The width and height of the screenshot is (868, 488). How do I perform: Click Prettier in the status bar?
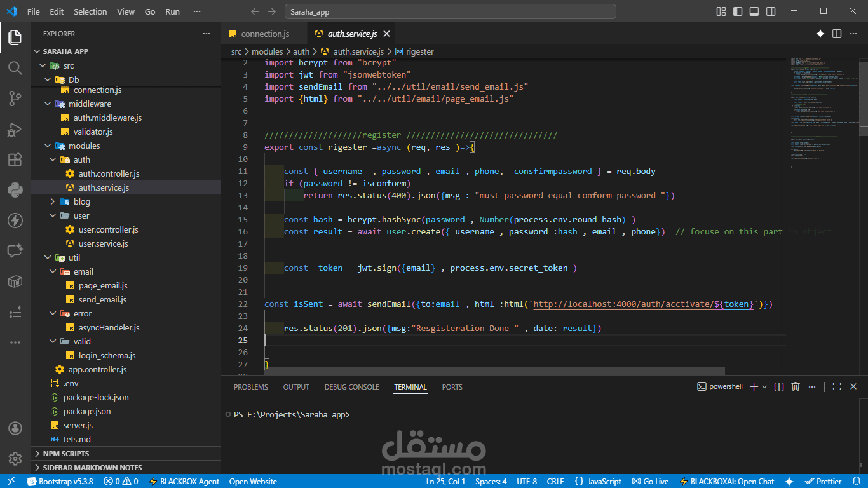coord(823,482)
